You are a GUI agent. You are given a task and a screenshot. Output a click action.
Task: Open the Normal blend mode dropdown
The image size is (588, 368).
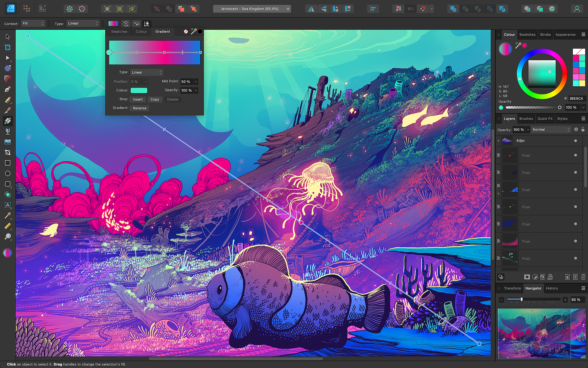click(551, 129)
